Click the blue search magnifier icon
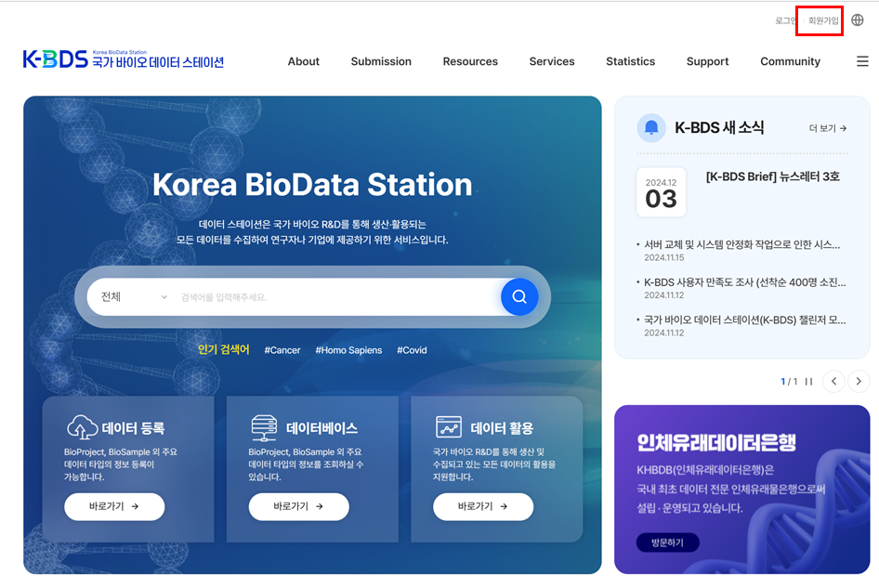 click(519, 297)
